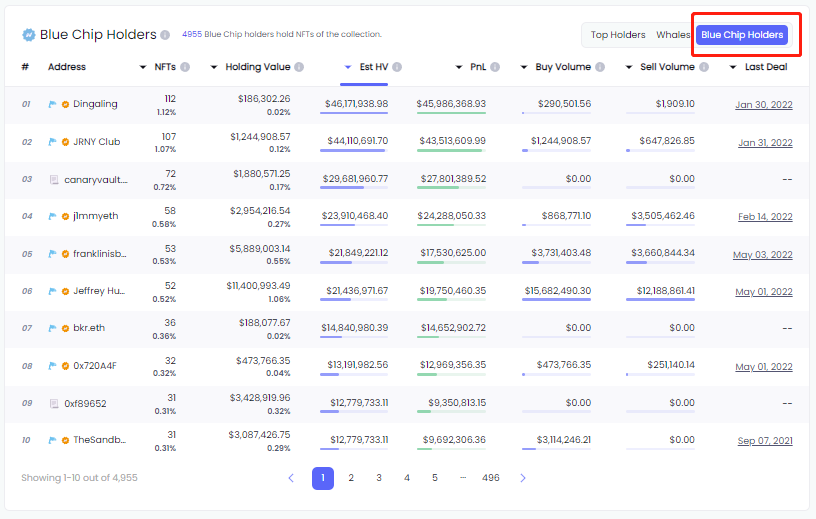Open the Sell Volume info icon
This screenshot has height=519, width=816.
[704, 67]
